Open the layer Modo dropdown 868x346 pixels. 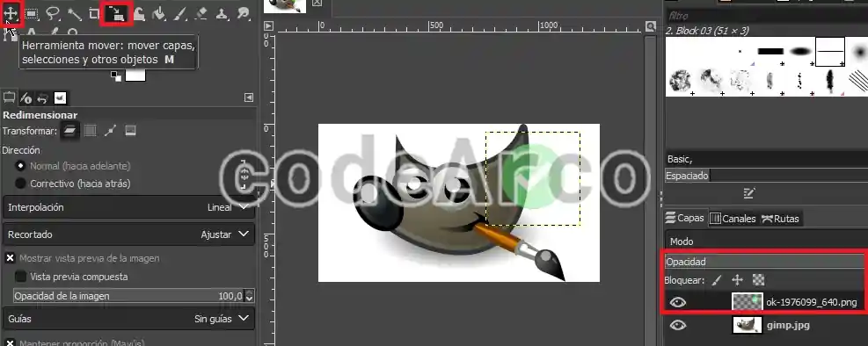tap(767, 241)
